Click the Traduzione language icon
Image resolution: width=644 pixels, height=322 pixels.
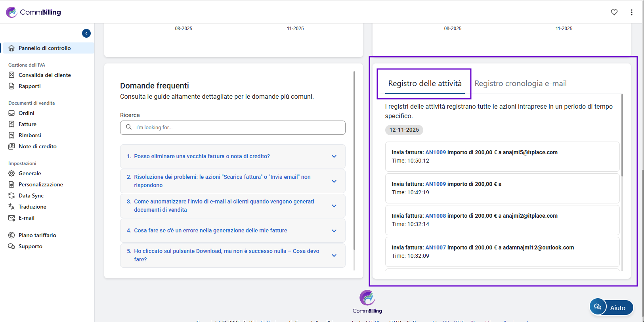11,207
